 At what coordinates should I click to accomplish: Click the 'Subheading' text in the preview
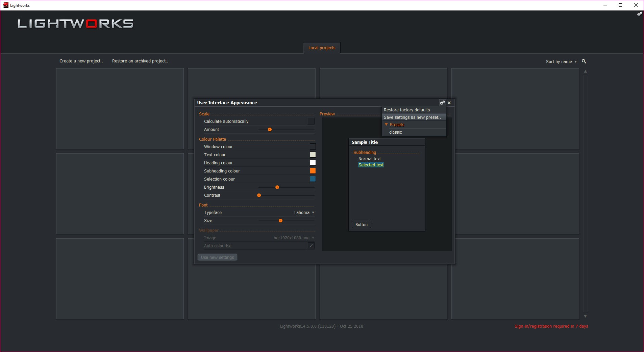coord(365,152)
